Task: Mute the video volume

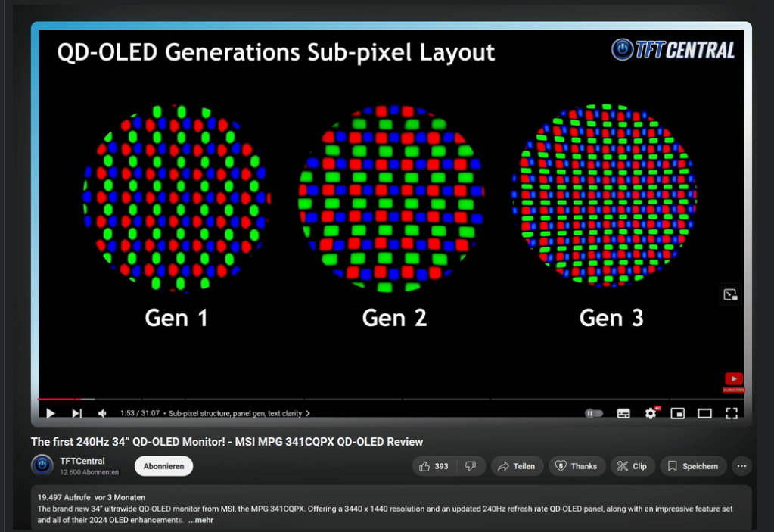Action: [x=102, y=413]
